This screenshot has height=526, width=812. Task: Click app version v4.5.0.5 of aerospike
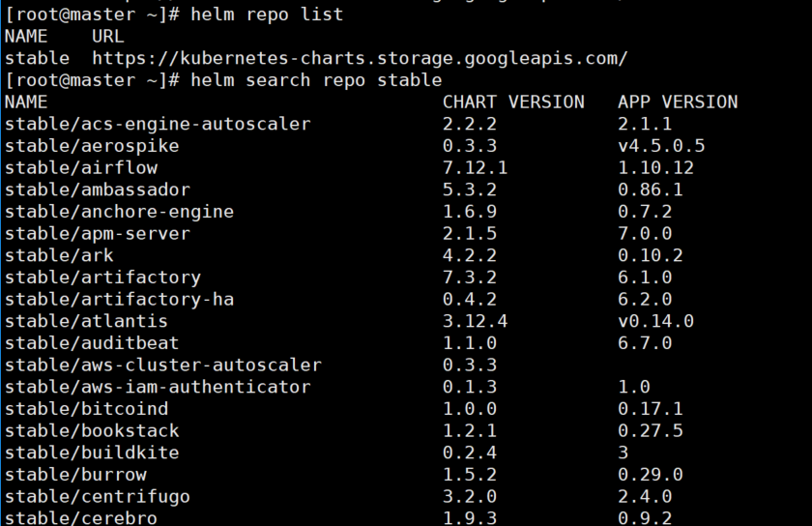(x=661, y=146)
